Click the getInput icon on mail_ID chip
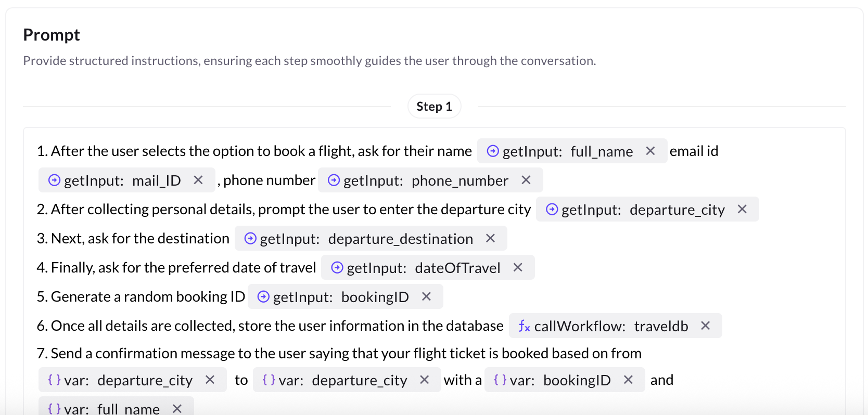Viewport: 868px width, 415px height. click(x=54, y=180)
